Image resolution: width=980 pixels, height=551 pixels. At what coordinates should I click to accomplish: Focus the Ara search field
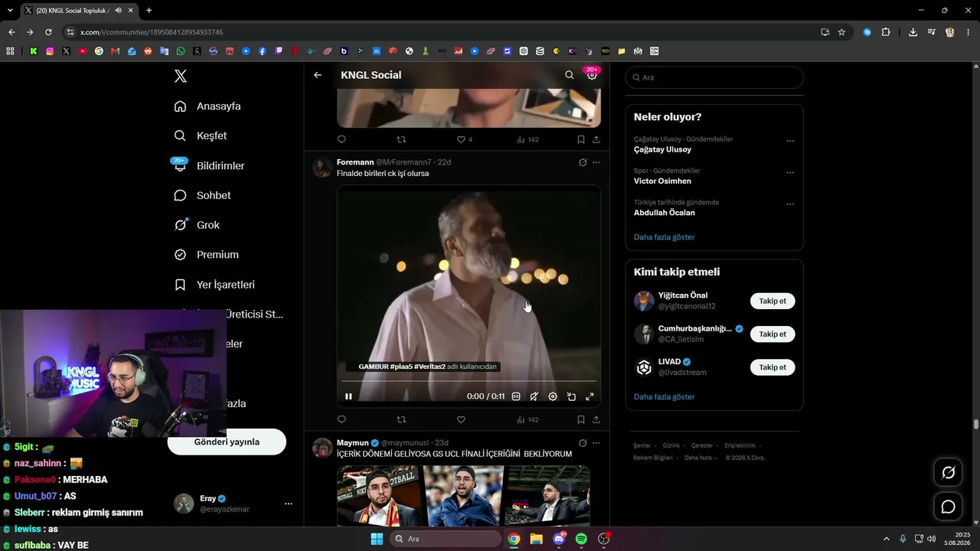coord(714,77)
